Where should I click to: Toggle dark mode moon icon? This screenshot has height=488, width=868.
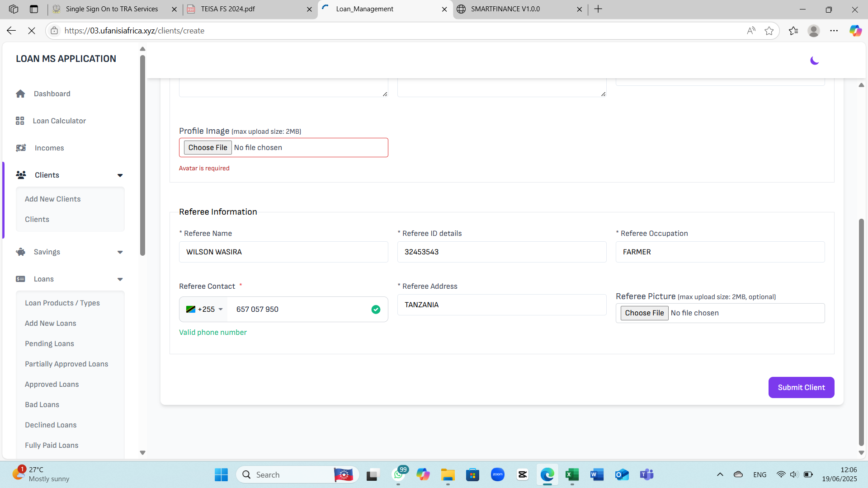pos(814,61)
